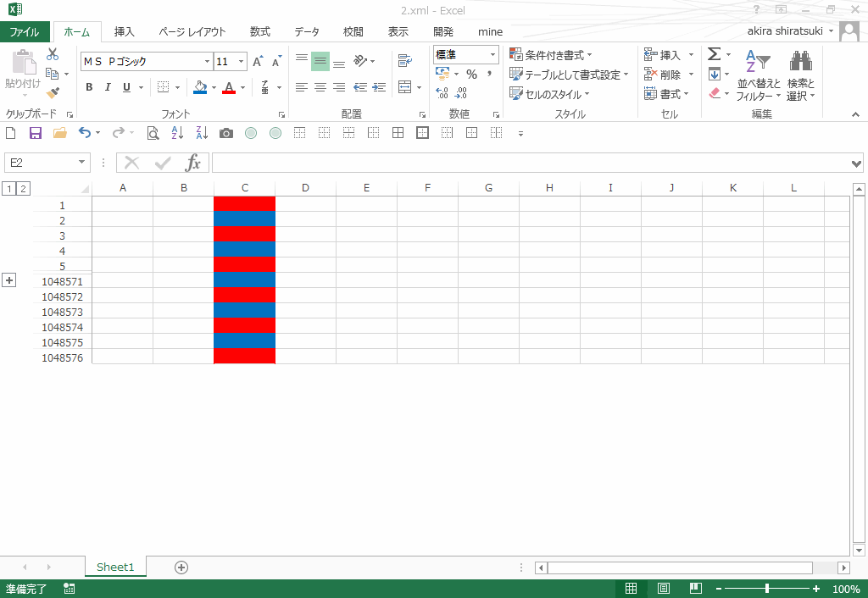The height and width of the screenshot is (598, 868).
Task: Click the increase decimal icon
Action: [442, 93]
